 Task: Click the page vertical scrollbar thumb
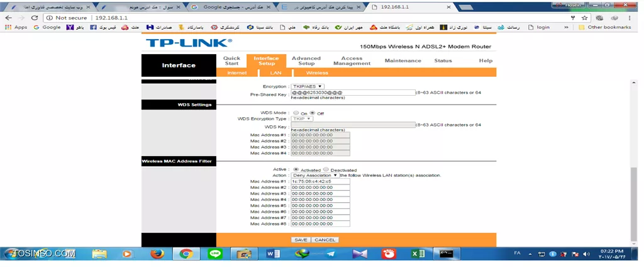[634, 203]
